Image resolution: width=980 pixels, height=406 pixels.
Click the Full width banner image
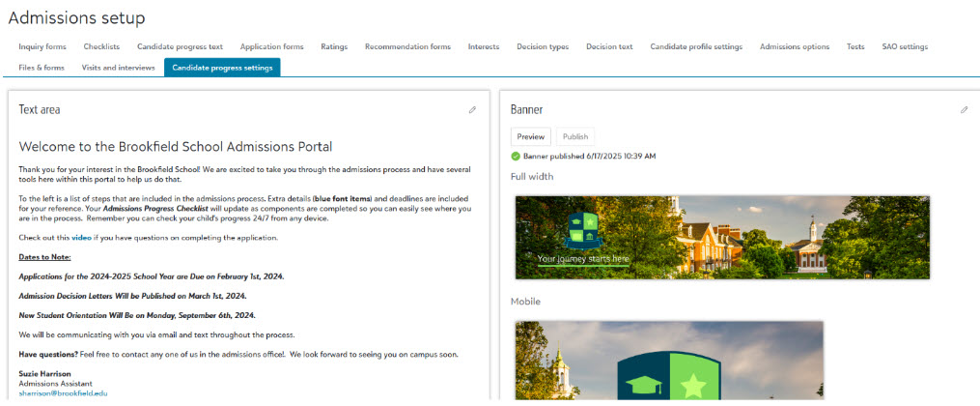tap(722, 237)
